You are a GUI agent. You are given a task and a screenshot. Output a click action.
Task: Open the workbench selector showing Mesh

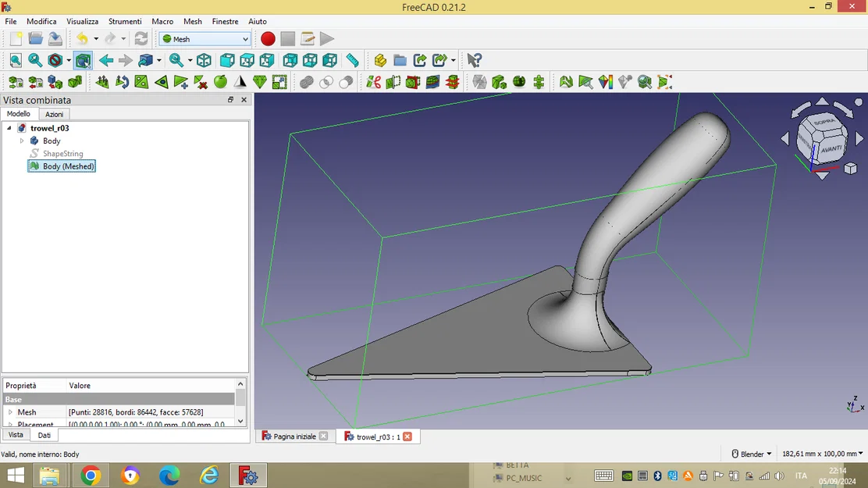click(204, 38)
